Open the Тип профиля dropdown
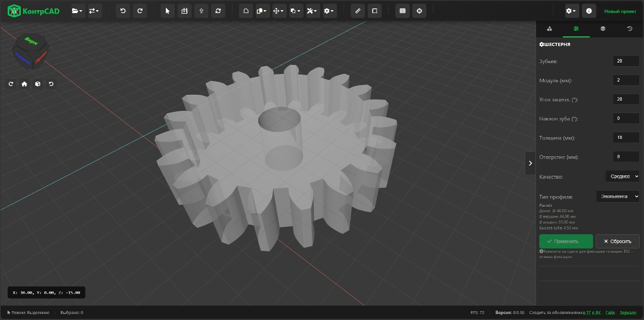The image size is (644, 320). click(x=618, y=197)
